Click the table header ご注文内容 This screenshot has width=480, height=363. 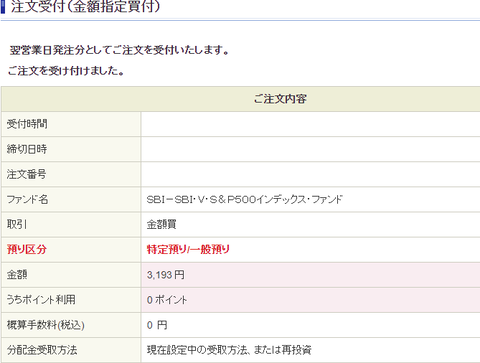pyautogui.click(x=280, y=99)
